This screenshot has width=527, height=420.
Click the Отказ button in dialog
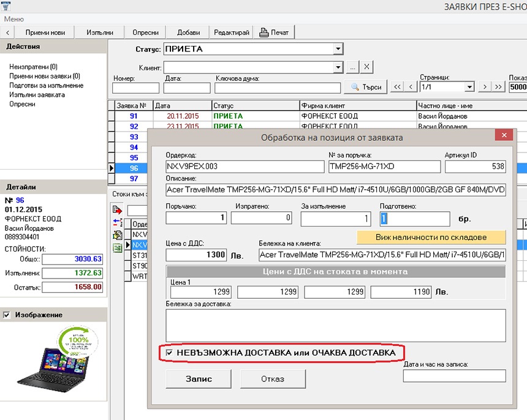click(273, 379)
